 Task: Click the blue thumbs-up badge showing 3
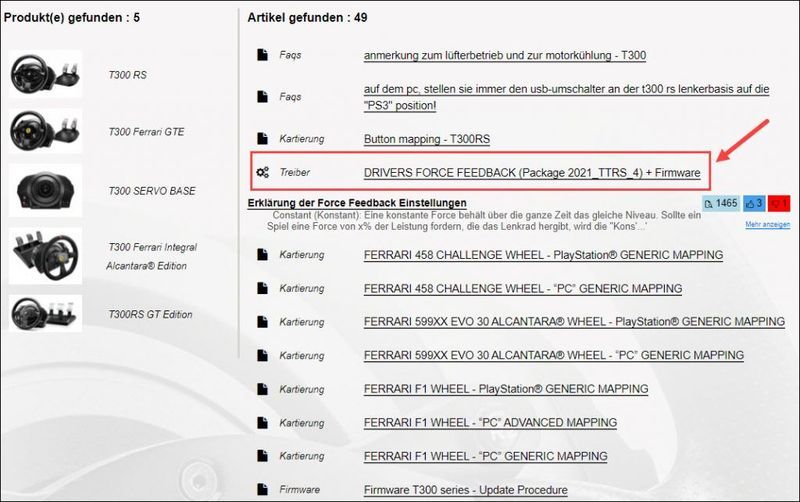pos(754,203)
